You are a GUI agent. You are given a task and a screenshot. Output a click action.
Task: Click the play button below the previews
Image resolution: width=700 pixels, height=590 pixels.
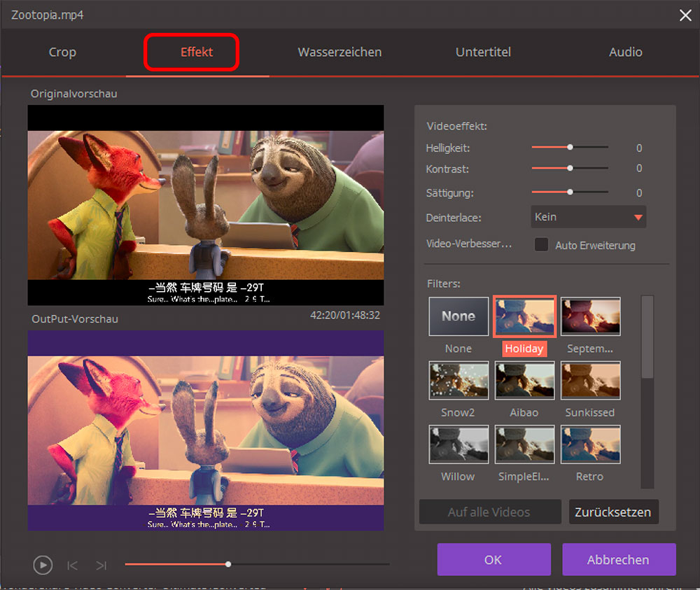pyautogui.click(x=43, y=565)
